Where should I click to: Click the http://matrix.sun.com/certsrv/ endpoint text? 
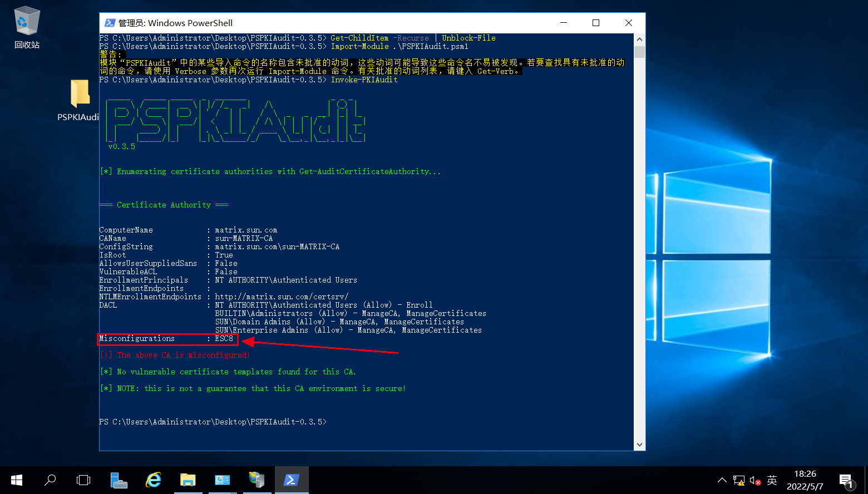click(x=282, y=297)
